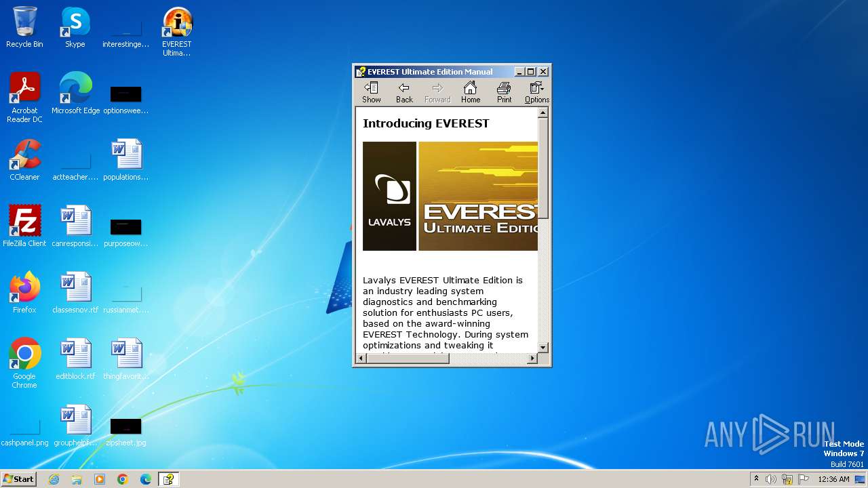Select the editblock.rtf desktop file
The image size is (868, 488).
click(75, 359)
